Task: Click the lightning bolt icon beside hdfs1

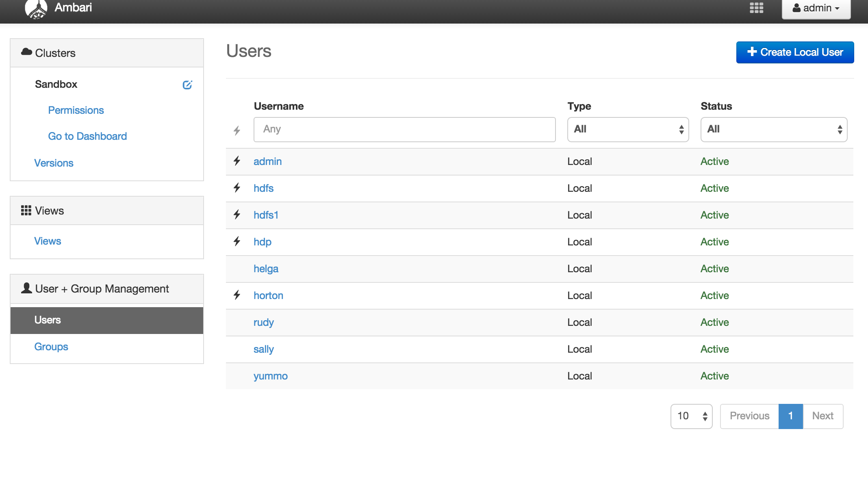Action: 237,215
